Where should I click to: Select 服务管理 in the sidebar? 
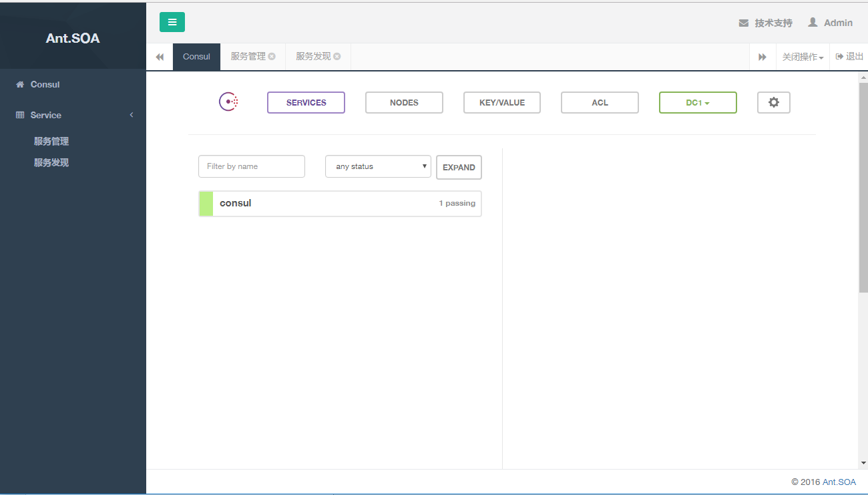51,141
